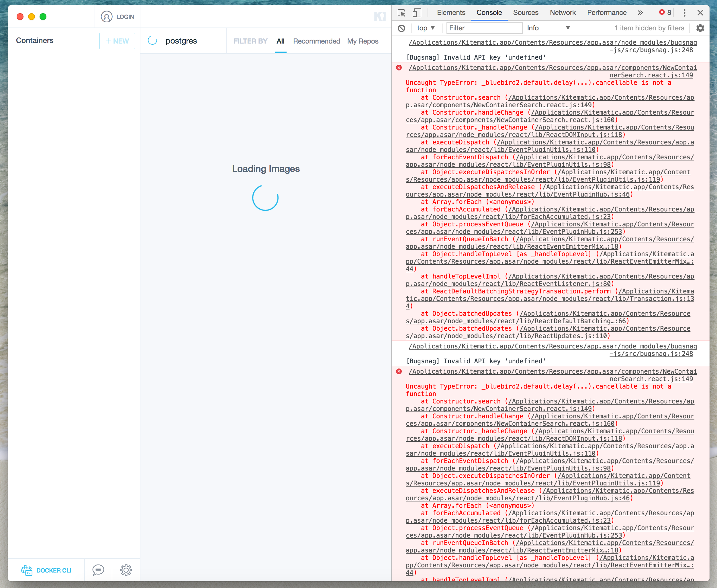Click the second red TypeError icon

point(399,372)
